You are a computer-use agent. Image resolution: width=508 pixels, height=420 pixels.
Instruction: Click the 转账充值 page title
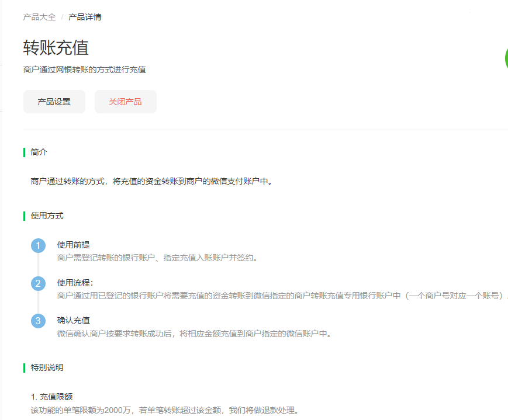(x=56, y=47)
